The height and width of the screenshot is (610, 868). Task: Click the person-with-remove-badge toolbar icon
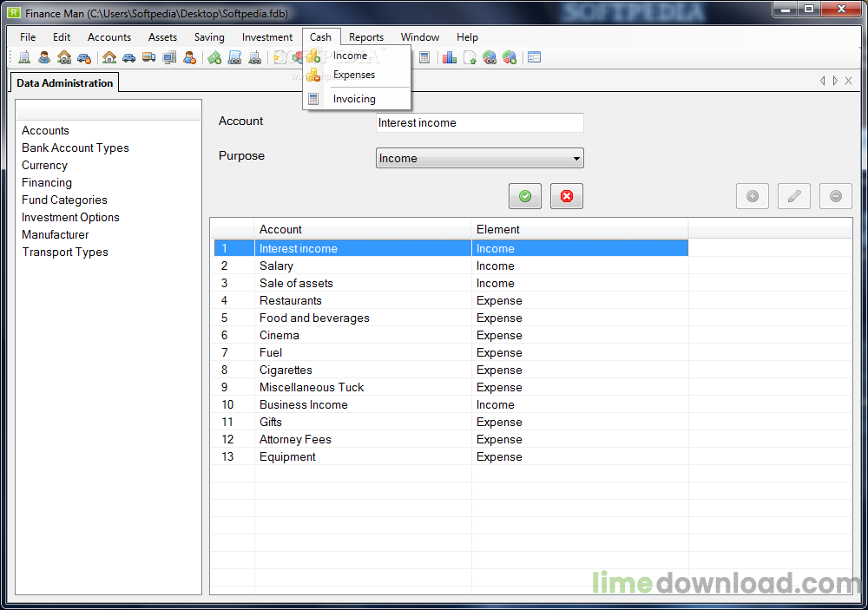[x=190, y=57]
